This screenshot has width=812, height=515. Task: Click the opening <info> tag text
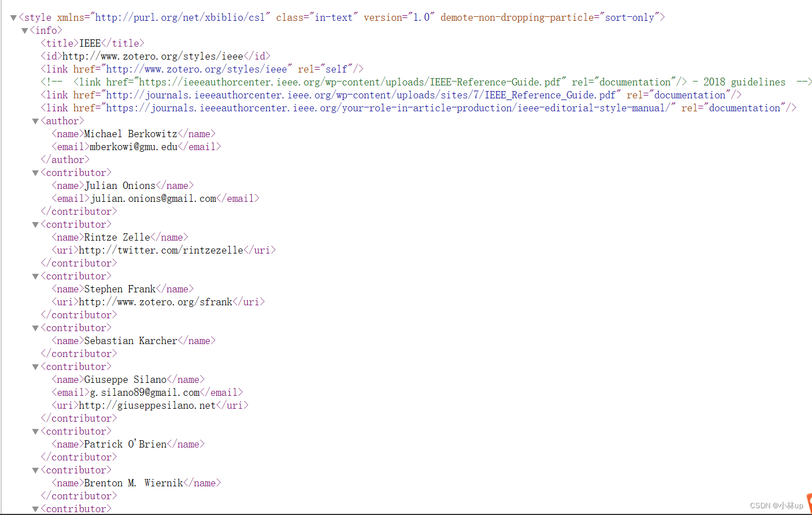click(x=46, y=30)
